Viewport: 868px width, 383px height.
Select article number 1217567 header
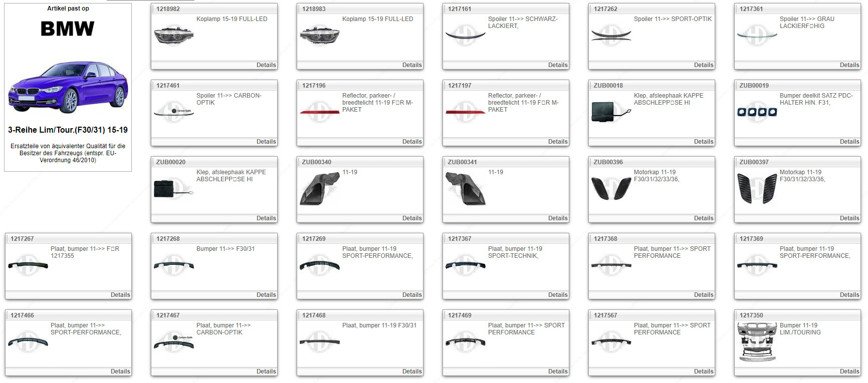pos(605,315)
